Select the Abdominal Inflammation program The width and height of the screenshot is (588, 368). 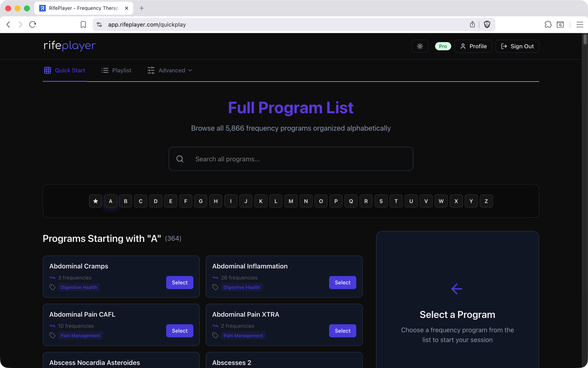[x=343, y=282]
